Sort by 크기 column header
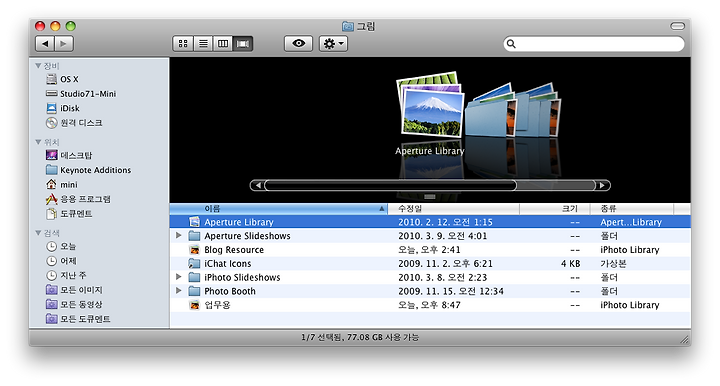Screen dimensions: 720x386 click(x=555, y=209)
